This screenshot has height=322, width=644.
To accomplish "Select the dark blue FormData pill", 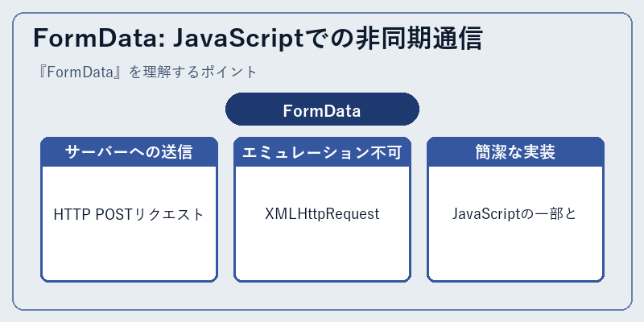I will point(323,109).
